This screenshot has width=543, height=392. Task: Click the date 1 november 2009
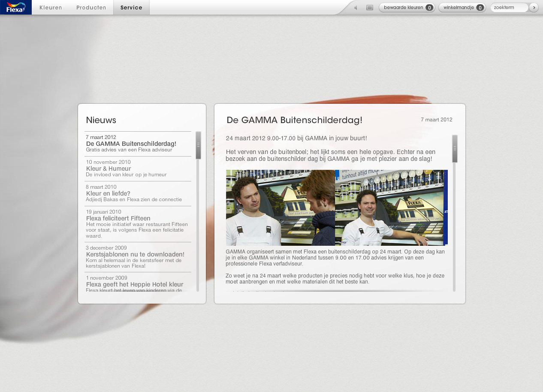point(106,278)
